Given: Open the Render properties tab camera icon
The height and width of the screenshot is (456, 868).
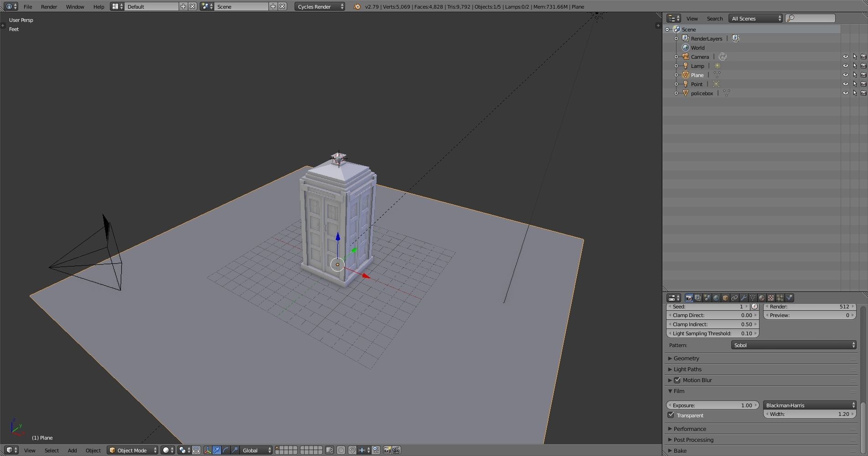Looking at the screenshot, I should 689,298.
